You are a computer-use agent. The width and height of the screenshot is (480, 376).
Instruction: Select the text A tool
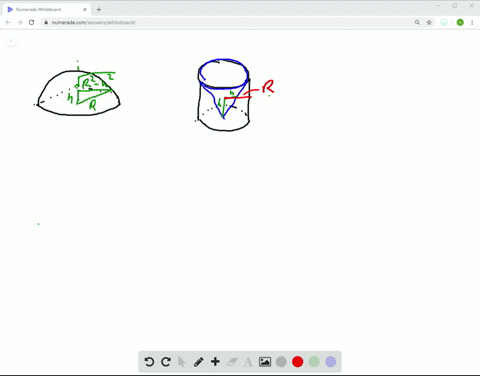coord(248,362)
